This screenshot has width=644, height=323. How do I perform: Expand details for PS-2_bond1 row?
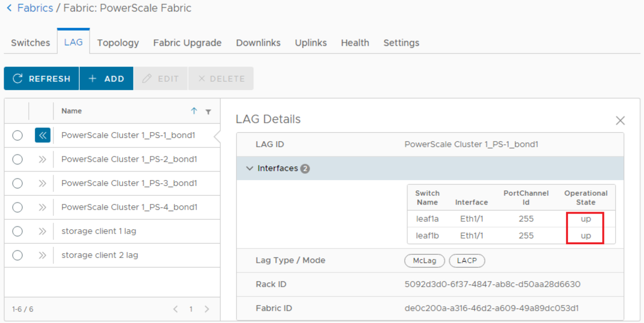point(42,159)
